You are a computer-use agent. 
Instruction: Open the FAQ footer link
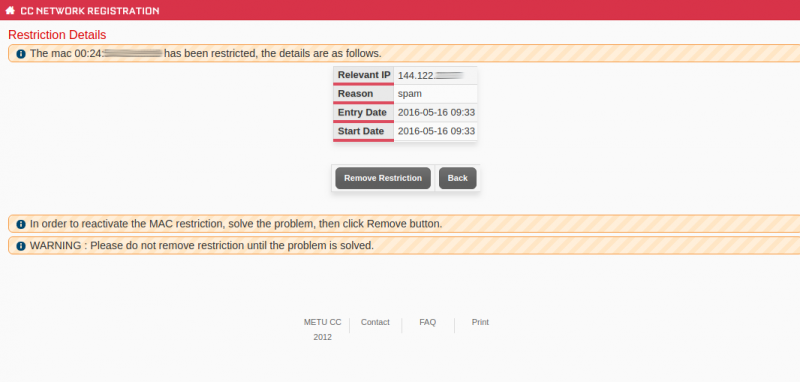428,322
